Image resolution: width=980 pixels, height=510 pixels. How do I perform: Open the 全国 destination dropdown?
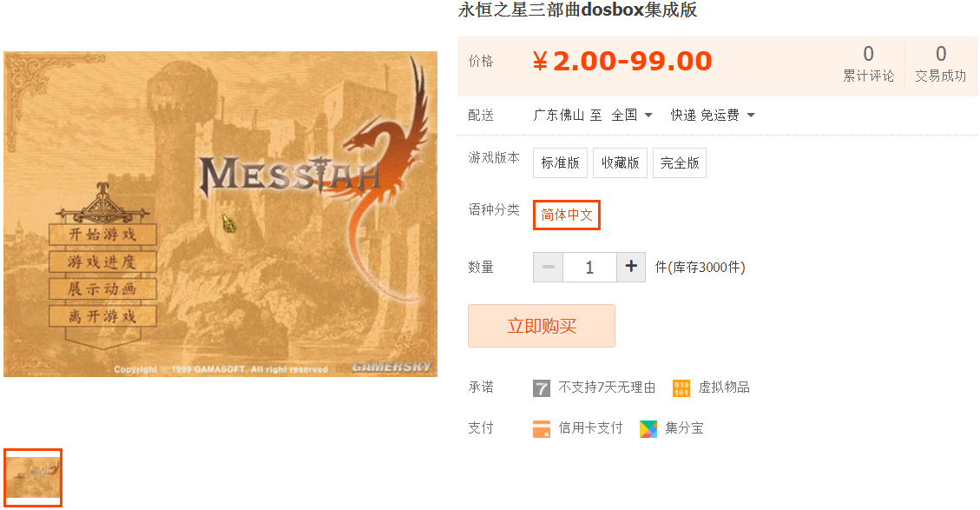632,116
